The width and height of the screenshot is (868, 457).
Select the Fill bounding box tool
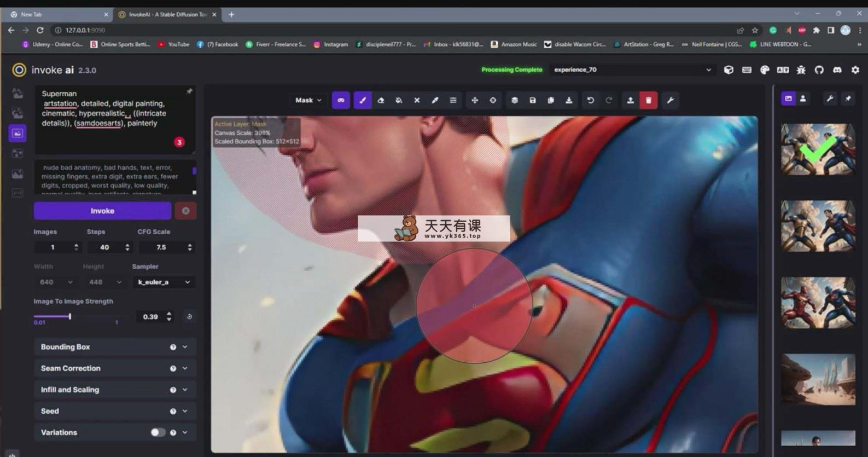tap(399, 100)
